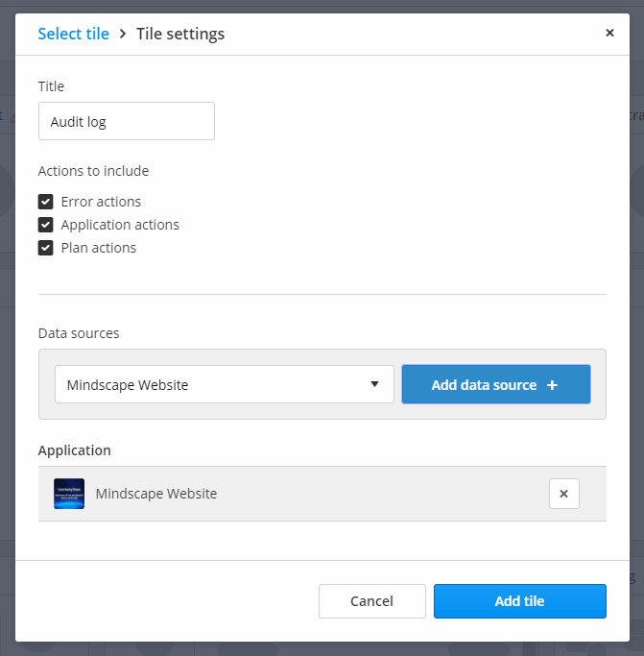Remove Mindscape Website from applications list
Image resolution: width=644 pixels, height=656 pixels.
pos(563,494)
